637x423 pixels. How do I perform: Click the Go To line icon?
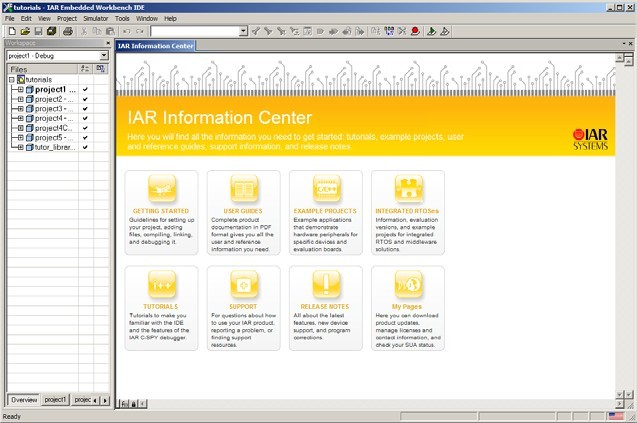coord(307,31)
